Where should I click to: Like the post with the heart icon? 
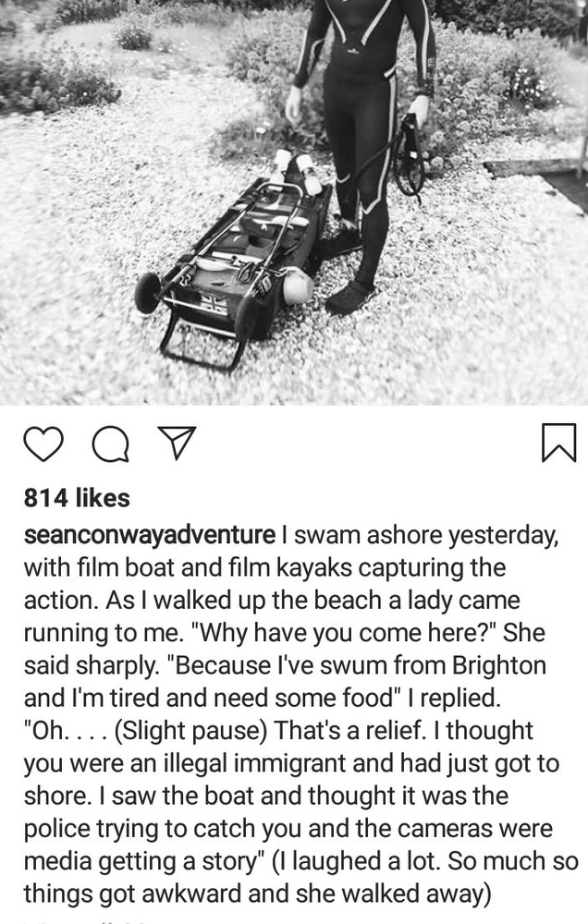click(43, 444)
